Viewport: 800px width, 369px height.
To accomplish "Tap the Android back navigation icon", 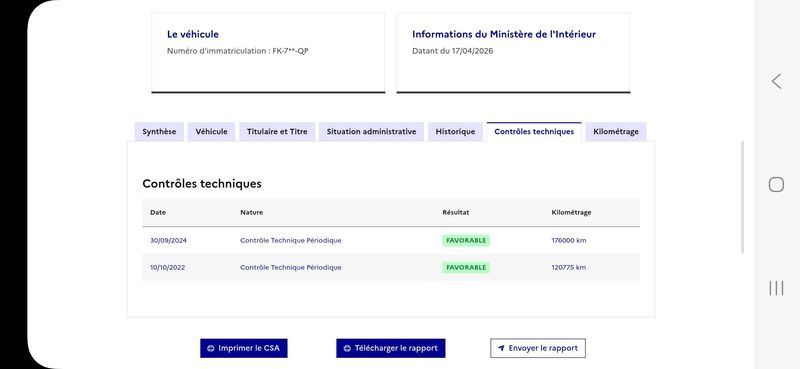I will tap(776, 81).
